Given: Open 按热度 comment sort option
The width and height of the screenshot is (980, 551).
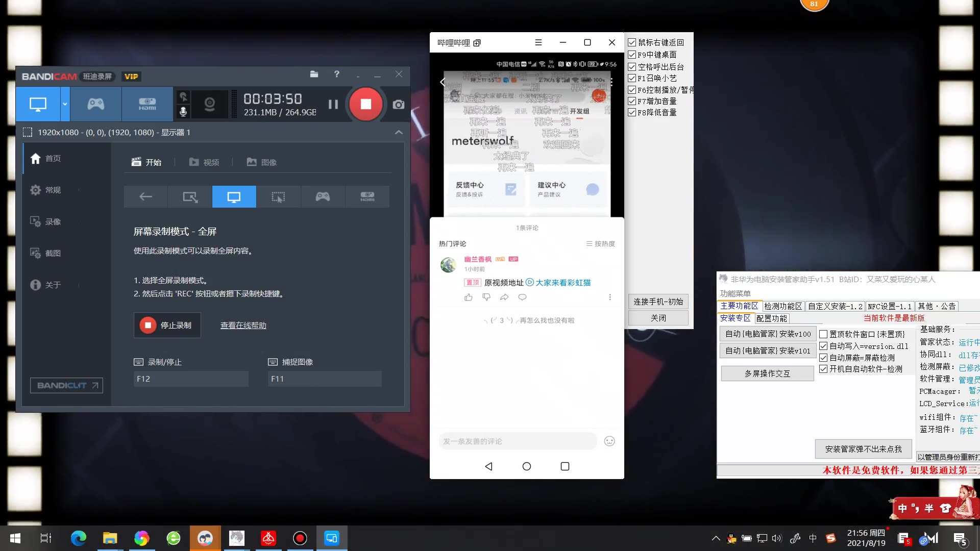Looking at the screenshot, I should tap(601, 244).
